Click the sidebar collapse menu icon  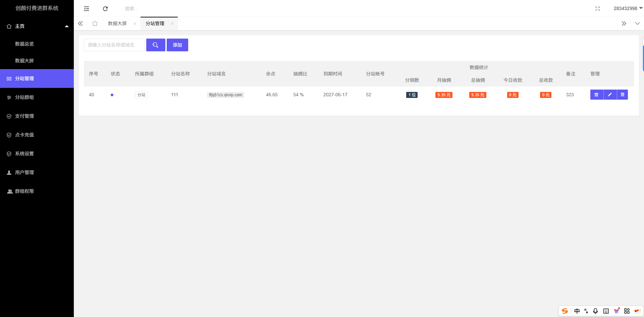point(87,9)
